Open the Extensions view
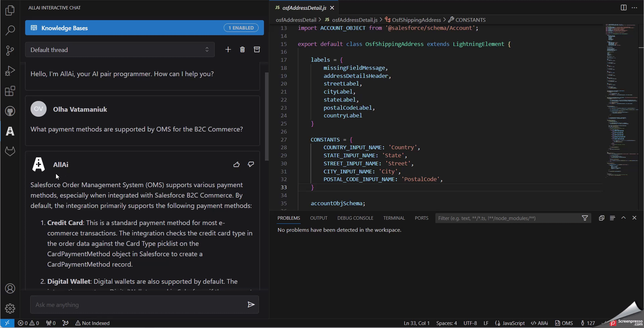Screen dimensions: 644x328 10,91
